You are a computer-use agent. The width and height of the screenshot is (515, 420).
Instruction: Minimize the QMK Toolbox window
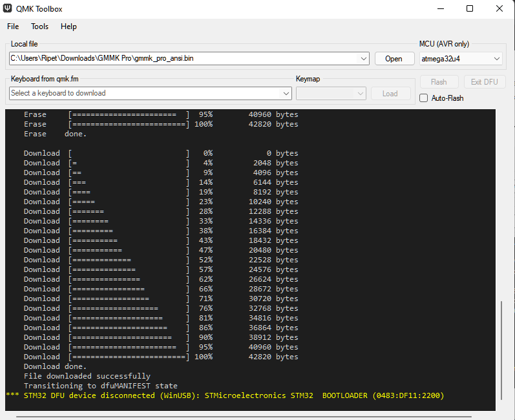point(441,8)
